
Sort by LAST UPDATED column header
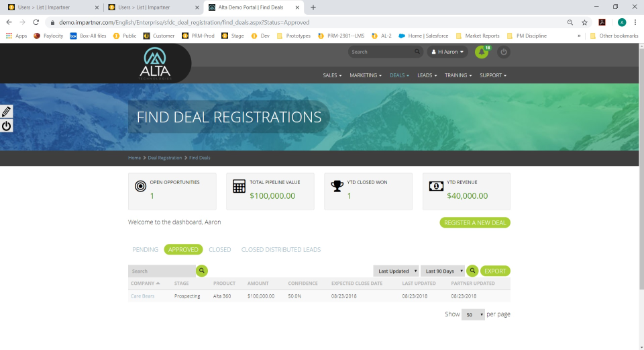[x=419, y=283]
